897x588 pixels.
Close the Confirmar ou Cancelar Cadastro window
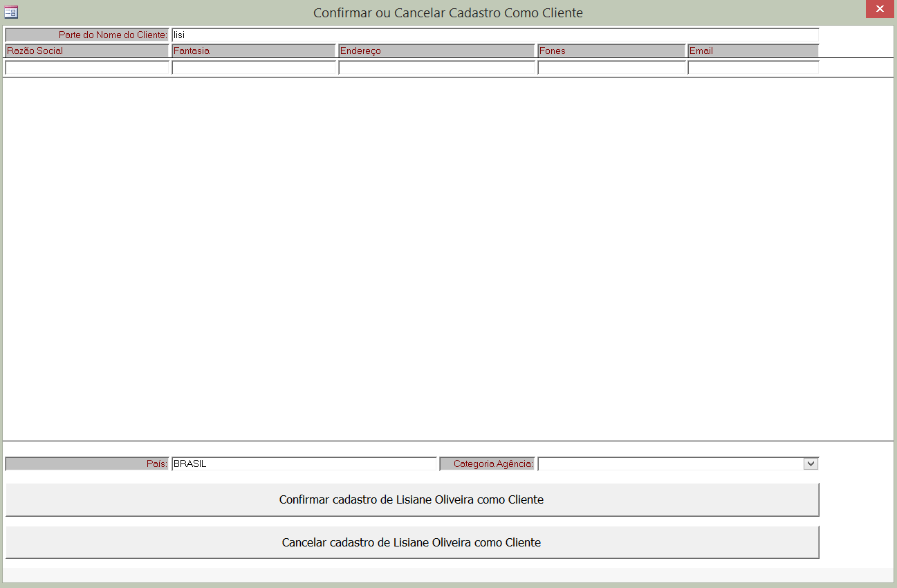tap(880, 9)
